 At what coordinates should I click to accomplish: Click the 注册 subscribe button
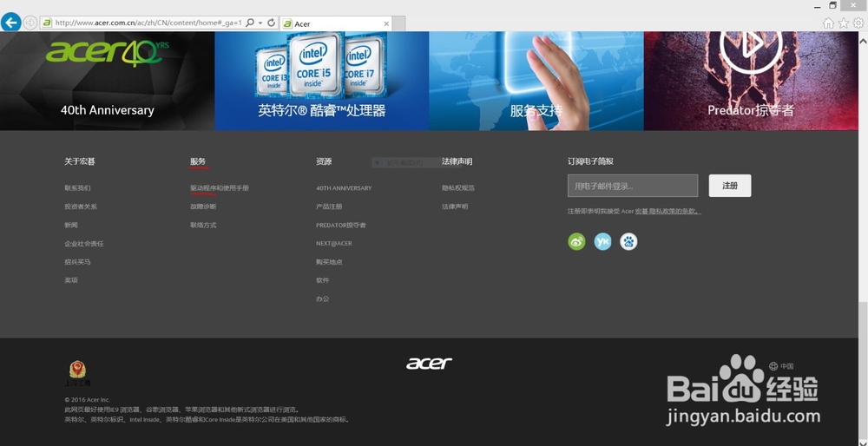(x=730, y=186)
